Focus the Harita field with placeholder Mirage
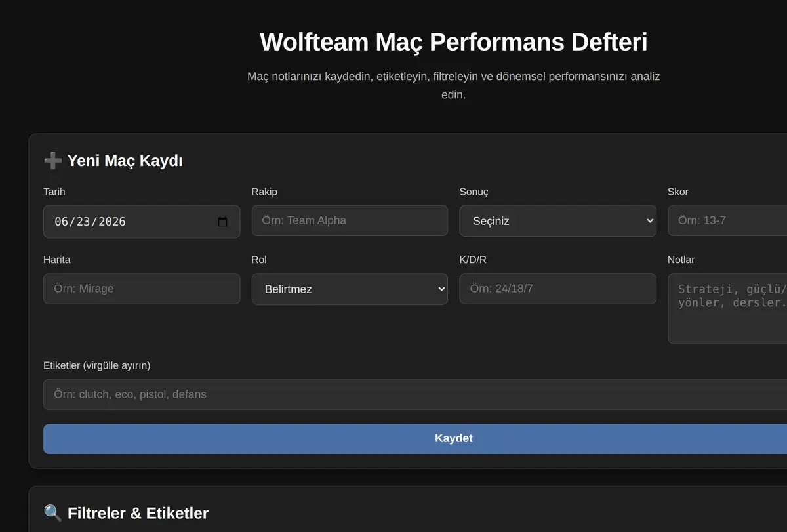 pos(142,289)
